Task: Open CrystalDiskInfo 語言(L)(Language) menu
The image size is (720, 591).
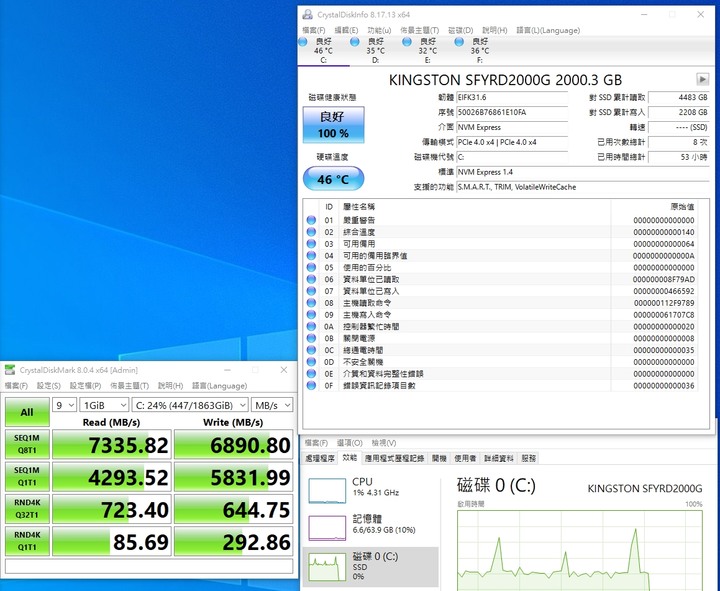Action: pos(548,30)
